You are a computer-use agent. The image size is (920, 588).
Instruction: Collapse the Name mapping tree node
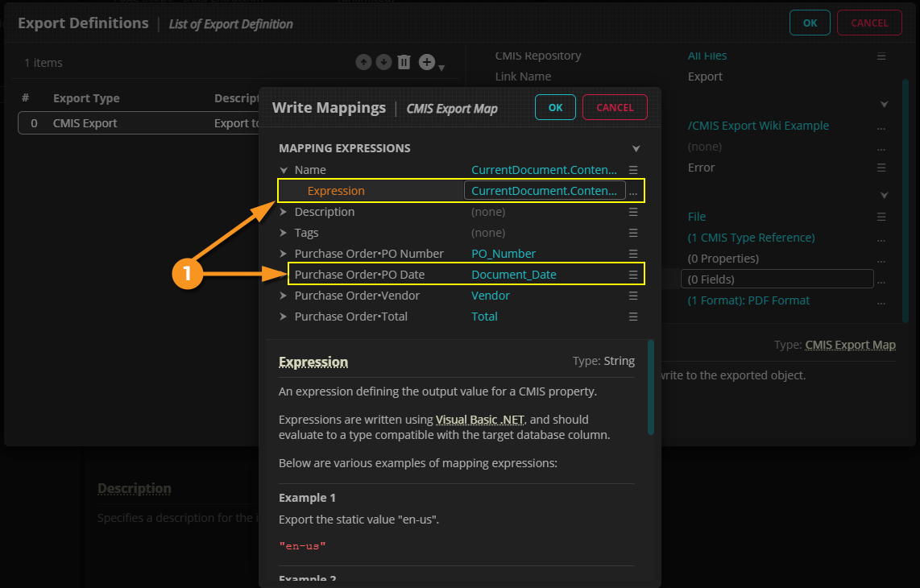(284, 170)
